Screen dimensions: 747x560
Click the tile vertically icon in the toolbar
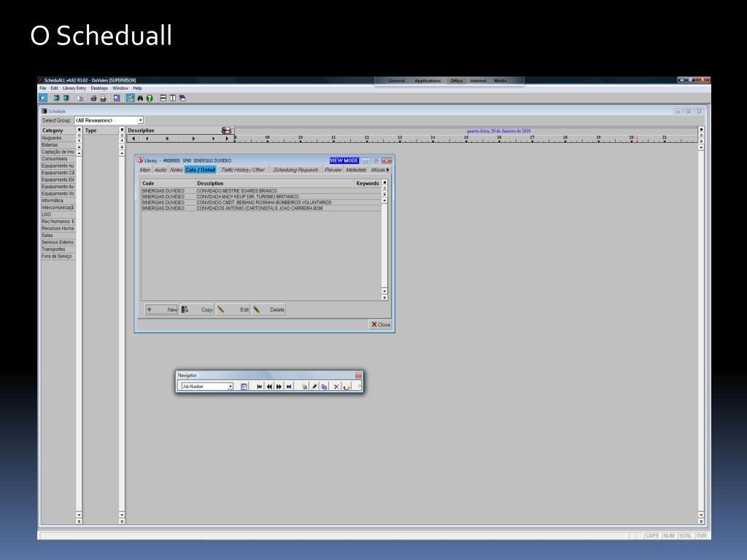point(172,98)
